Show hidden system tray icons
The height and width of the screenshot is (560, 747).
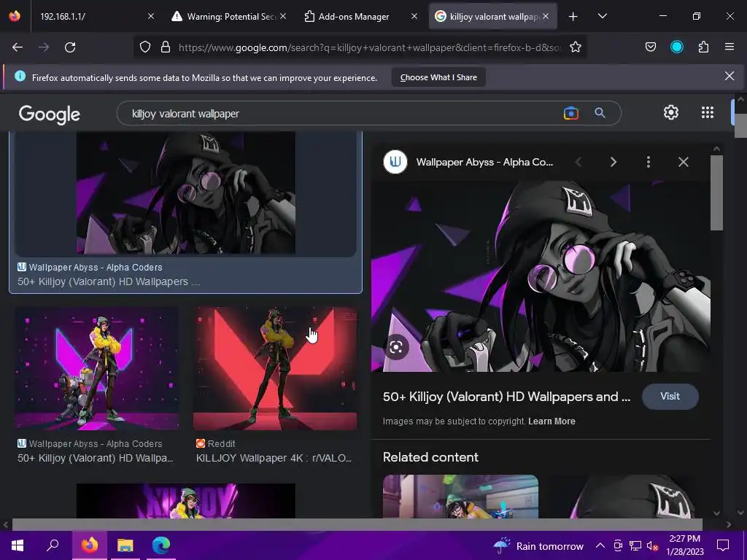click(600, 545)
